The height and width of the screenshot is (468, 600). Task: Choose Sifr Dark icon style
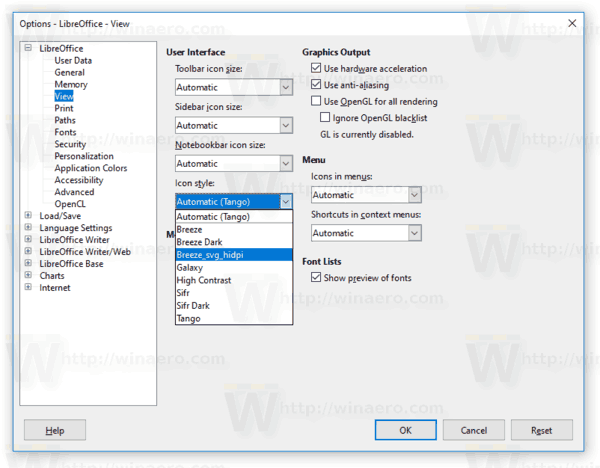pyautogui.click(x=234, y=305)
